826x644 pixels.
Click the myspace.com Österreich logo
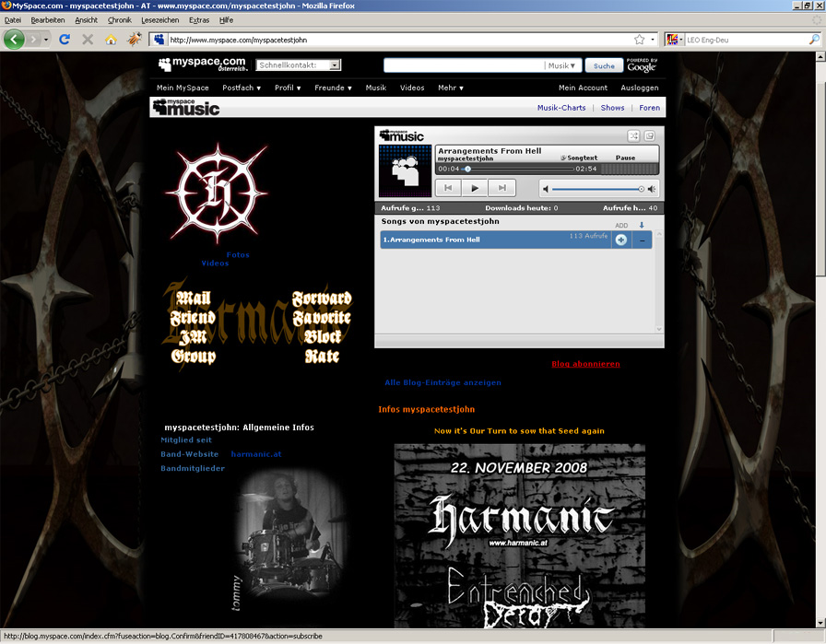tap(203, 64)
